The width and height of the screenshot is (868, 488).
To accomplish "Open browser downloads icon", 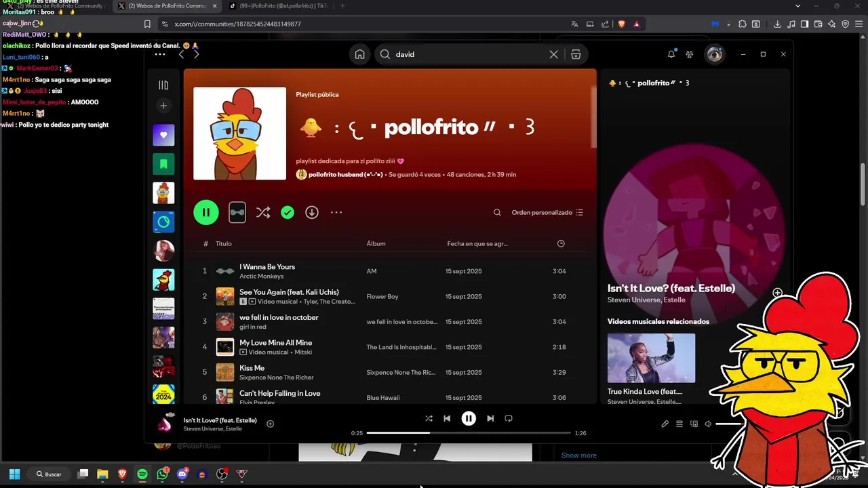I will click(x=777, y=24).
